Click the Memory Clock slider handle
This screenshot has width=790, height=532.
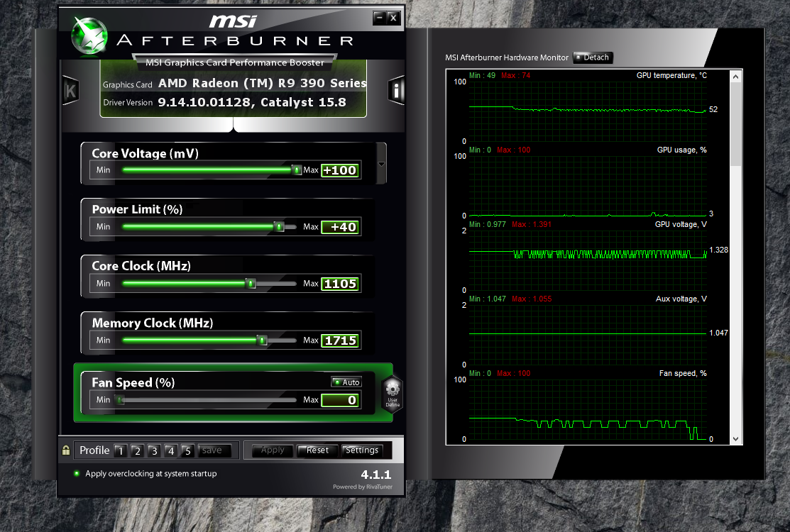[x=262, y=340]
